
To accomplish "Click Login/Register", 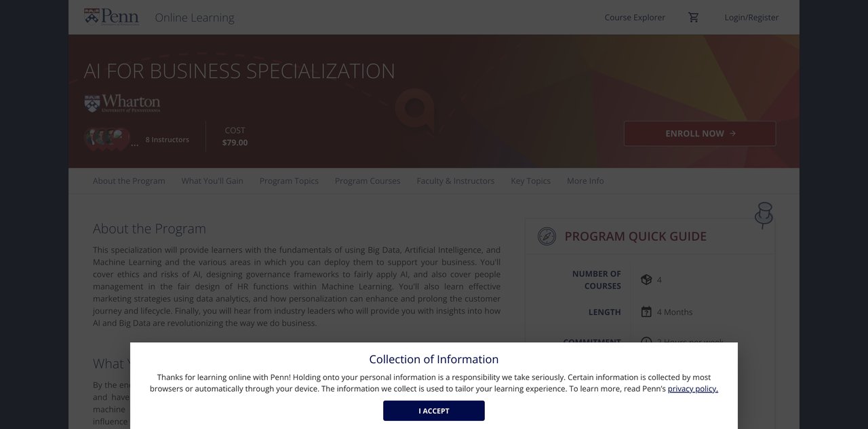I will (x=751, y=16).
